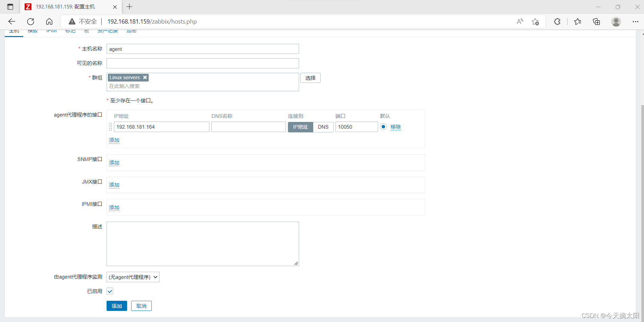Reload the page with refresh icon
Image resolution: width=644 pixels, height=322 pixels.
(x=31, y=22)
